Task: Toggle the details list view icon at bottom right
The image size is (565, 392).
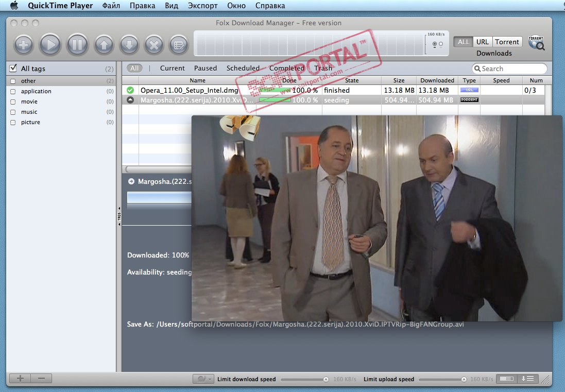Action: click(528, 379)
